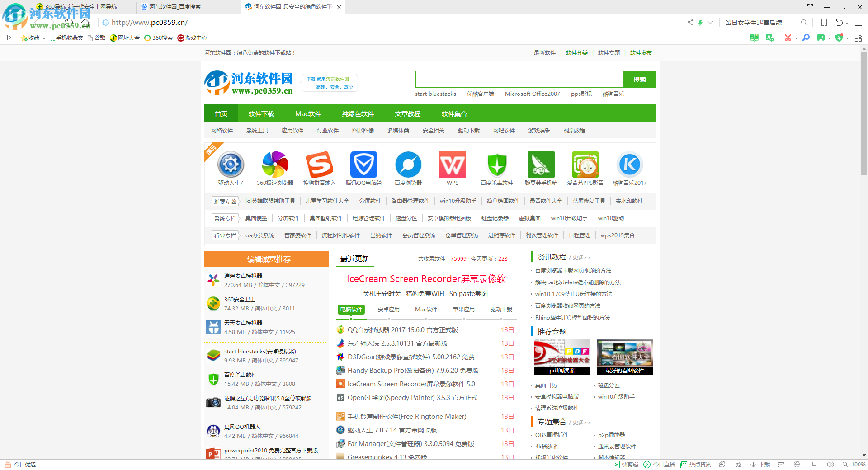This screenshot has width=868, height=470.
Task: Open the green reading book icon
Action: click(x=754, y=38)
